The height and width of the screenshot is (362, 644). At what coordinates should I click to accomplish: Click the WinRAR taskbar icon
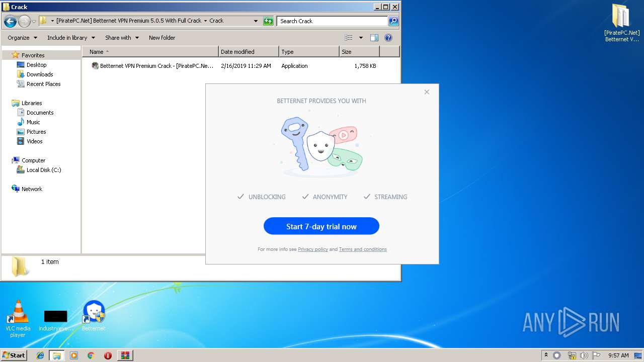click(125, 355)
